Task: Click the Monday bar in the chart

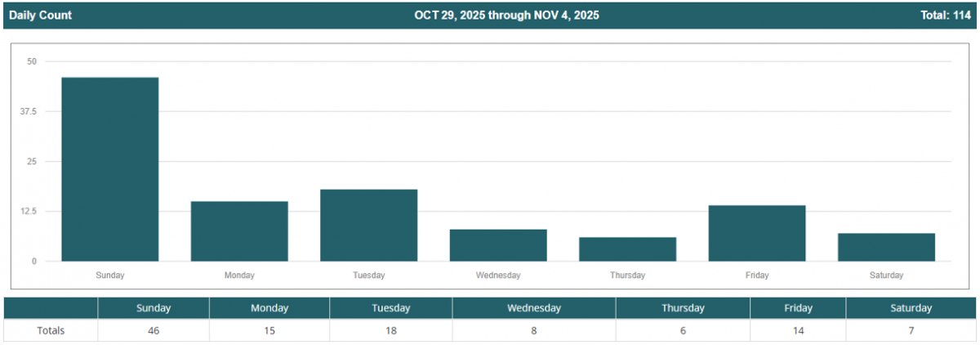Action: click(239, 231)
